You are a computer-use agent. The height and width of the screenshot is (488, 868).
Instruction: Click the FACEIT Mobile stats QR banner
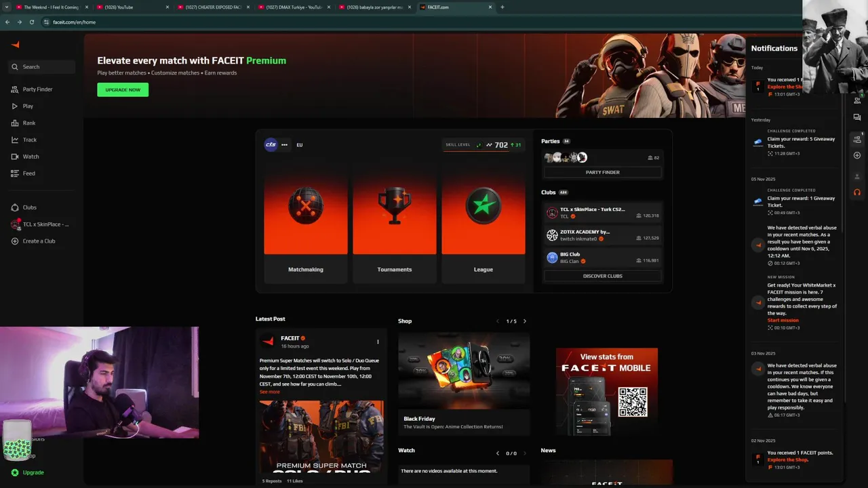607,392
